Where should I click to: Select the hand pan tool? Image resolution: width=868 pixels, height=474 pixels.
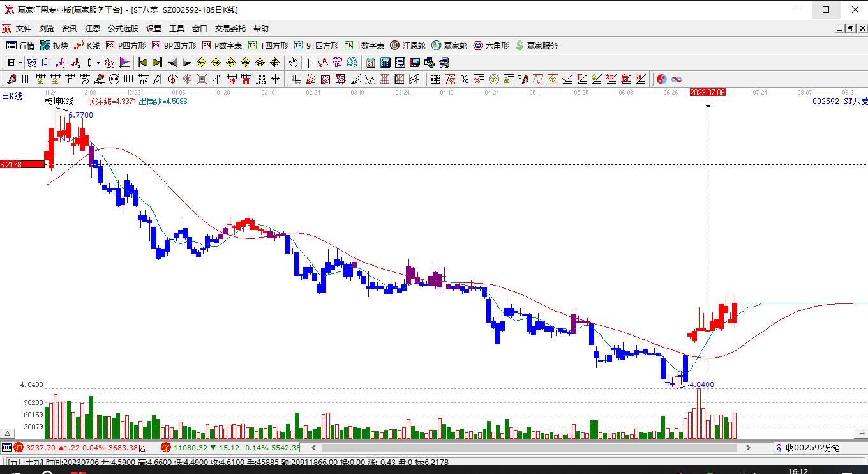(293, 63)
